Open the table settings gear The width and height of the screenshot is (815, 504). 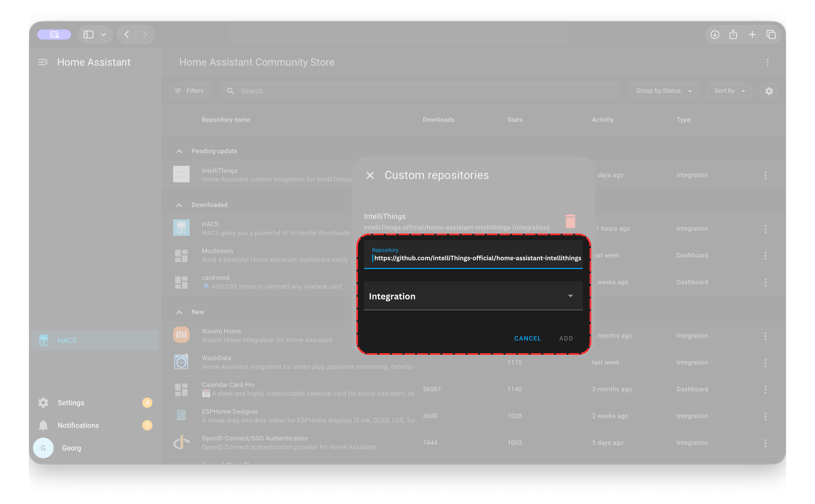tap(769, 91)
